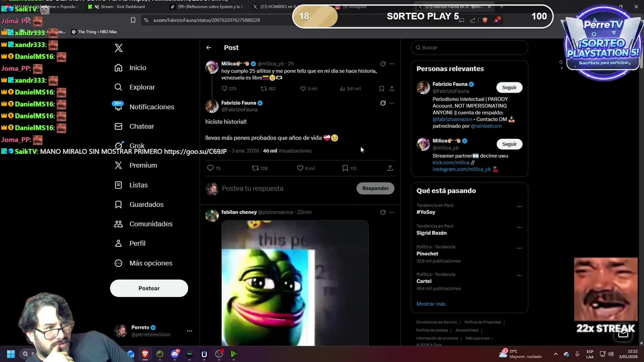The height and width of the screenshot is (362, 644).
Task: Open @fabrizioamazon link in bio
Action: 452,119
